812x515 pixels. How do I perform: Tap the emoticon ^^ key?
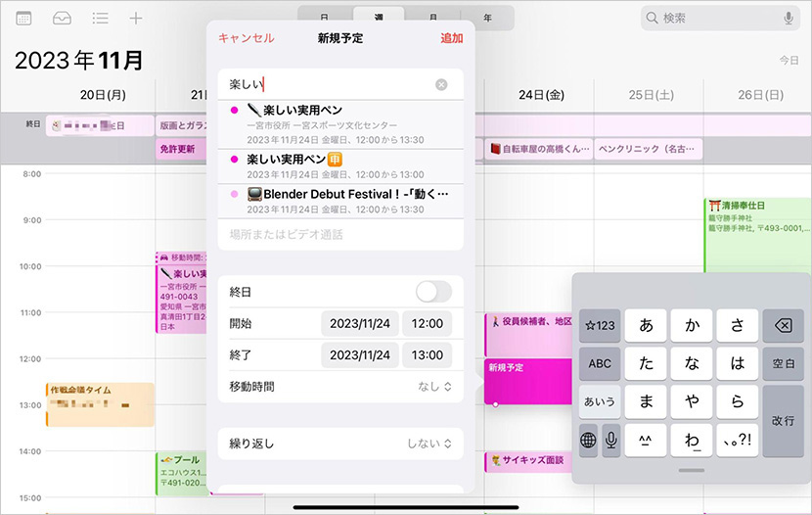click(646, 441)
